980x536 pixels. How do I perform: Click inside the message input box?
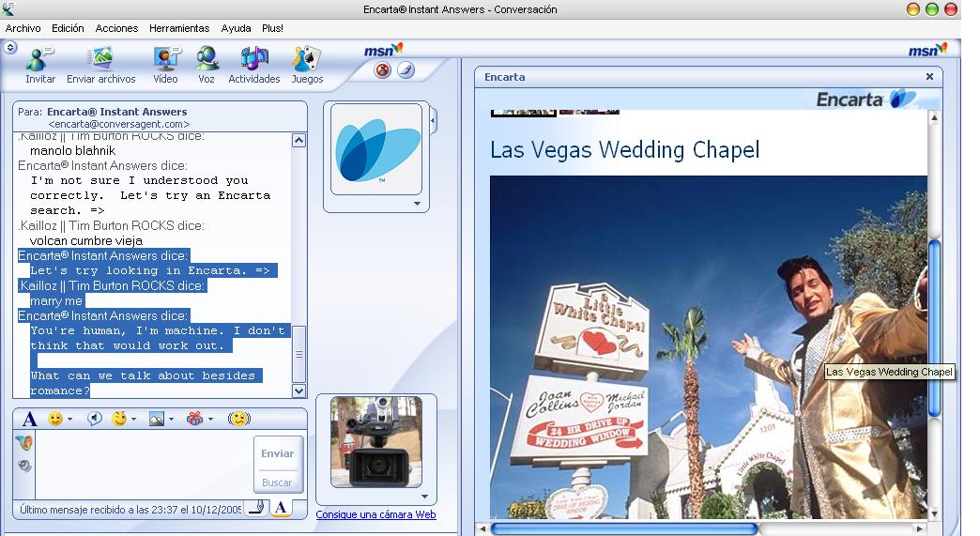(144, 464)
